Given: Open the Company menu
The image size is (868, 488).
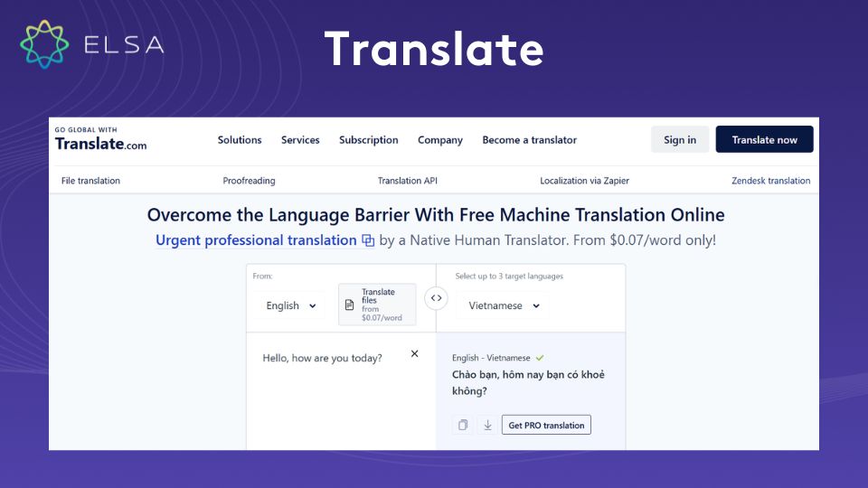Looking at the screenshot, I should click(x=440, y=140).
